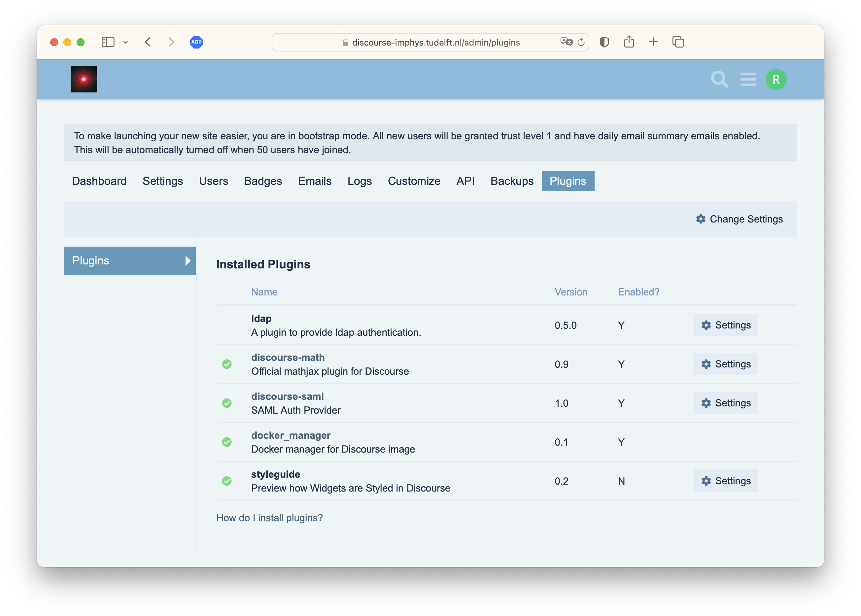861x616 pixels.
Task: Click the ldap plugin name
Action: coord(261,319)
